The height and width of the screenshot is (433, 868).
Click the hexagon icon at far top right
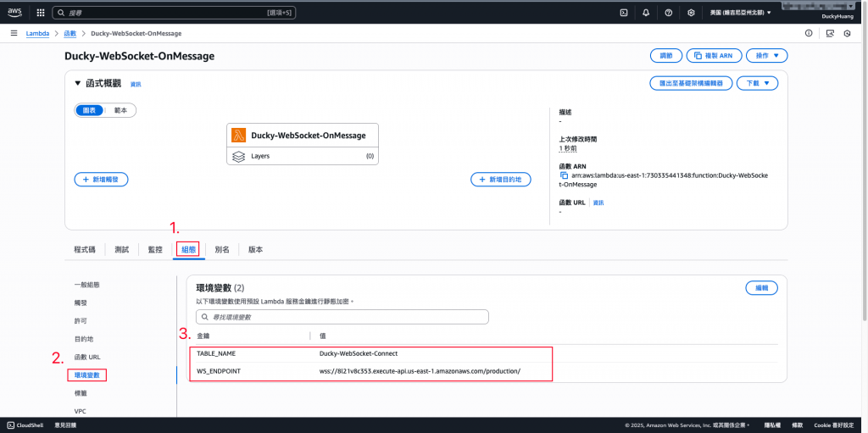tap(847, 33)
